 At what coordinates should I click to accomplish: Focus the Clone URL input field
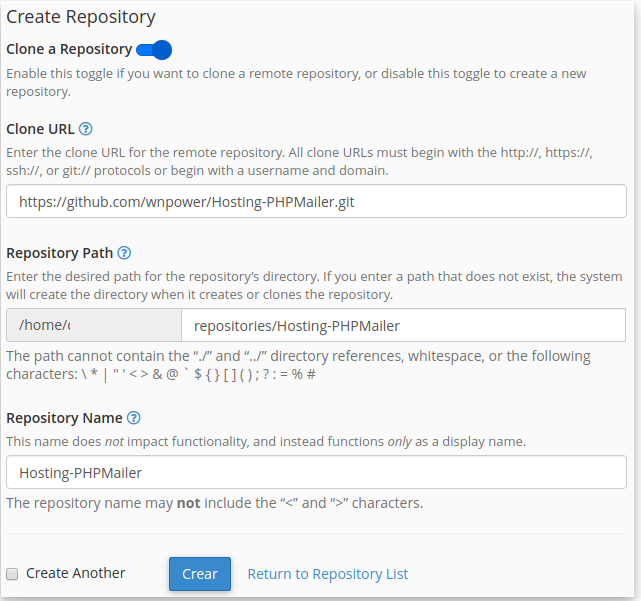pos(316,201)
